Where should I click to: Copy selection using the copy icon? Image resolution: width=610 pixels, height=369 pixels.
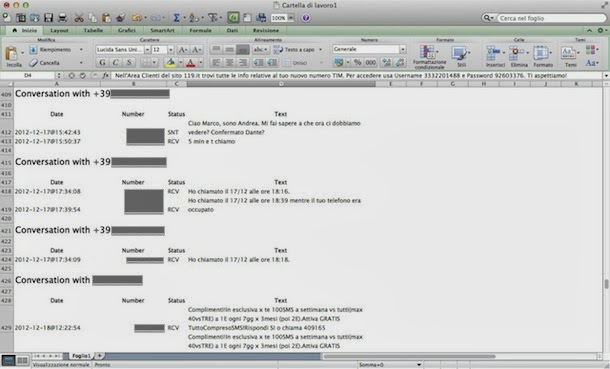tap(93, 17)
